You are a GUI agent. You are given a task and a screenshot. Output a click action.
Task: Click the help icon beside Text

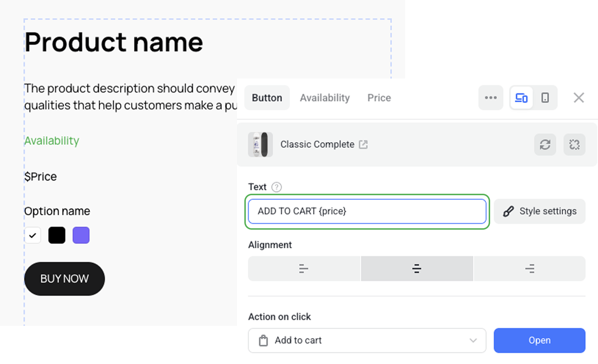277,187
